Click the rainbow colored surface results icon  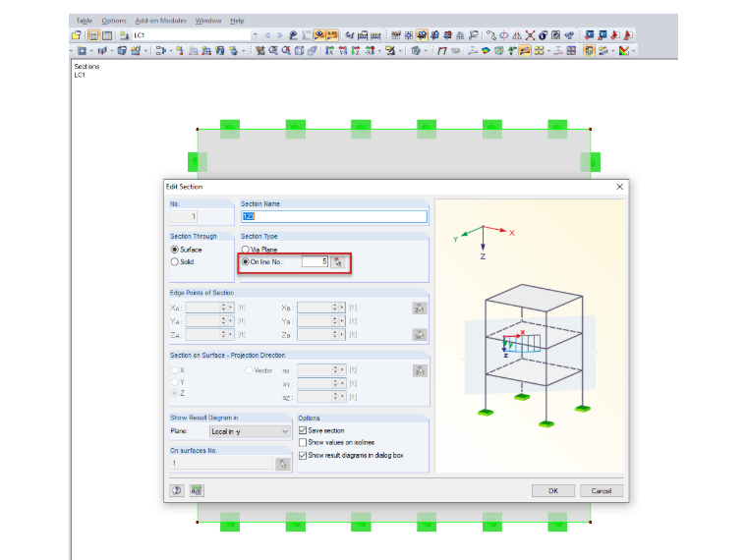click(486, 50)
